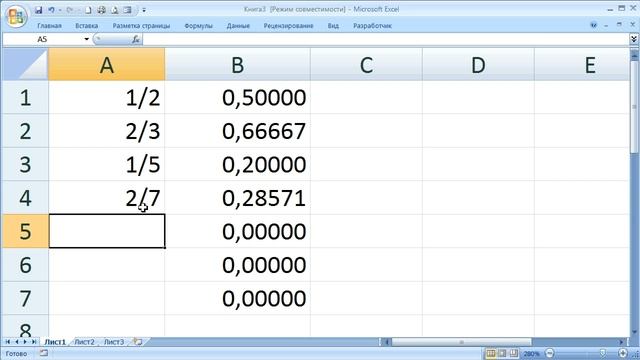Open the Разработчик ribbon tab
Screen dimensions: 640x360
372,26
